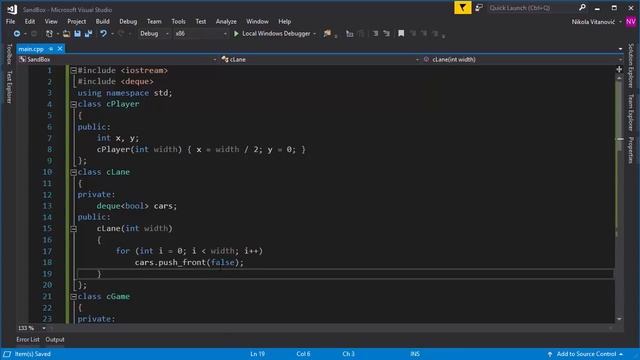Toggle a bookmark with the bookmark icon

pyautogui.click(x=401, y=33)
